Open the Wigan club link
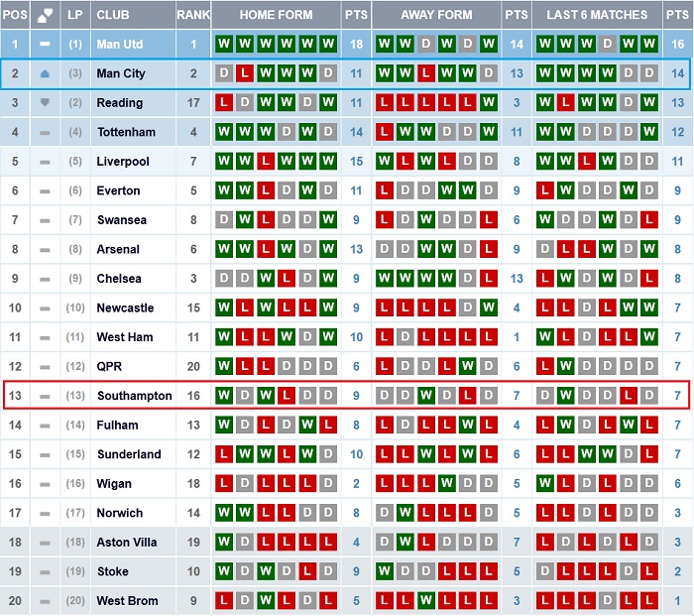The height and width of the screenshot is (616, 694). 114,484
